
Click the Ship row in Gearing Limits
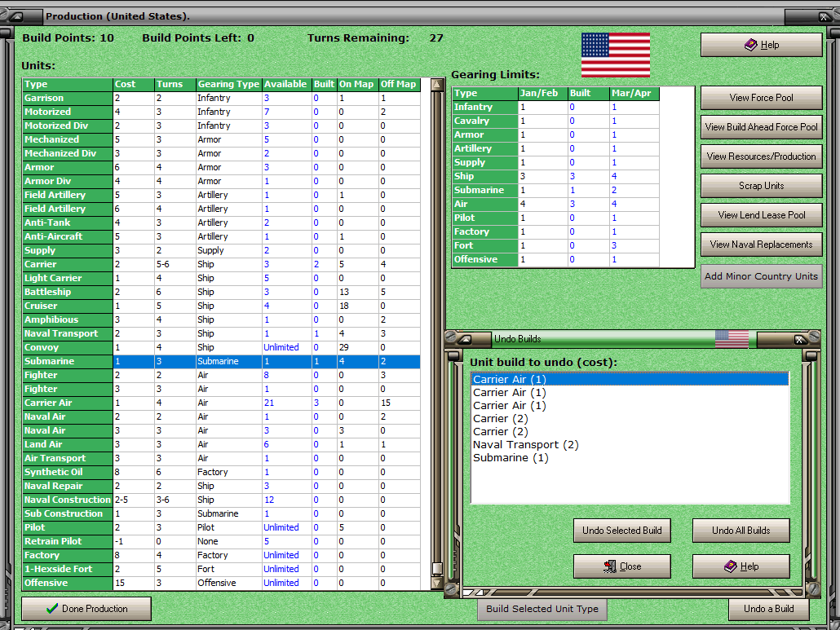tap(556, 176)
